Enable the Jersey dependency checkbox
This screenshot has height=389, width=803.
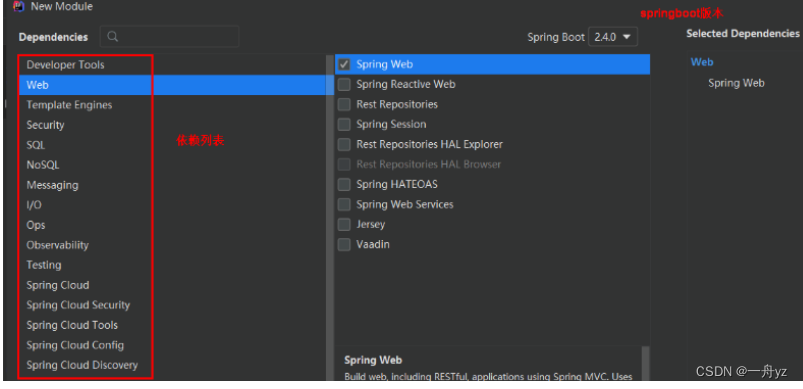coord(344,224)
